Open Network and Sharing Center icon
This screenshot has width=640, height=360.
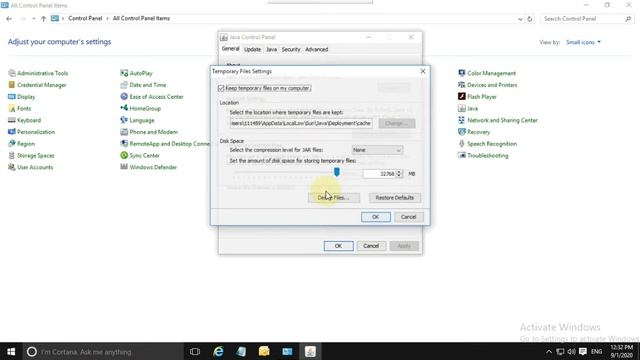(498, 120)
